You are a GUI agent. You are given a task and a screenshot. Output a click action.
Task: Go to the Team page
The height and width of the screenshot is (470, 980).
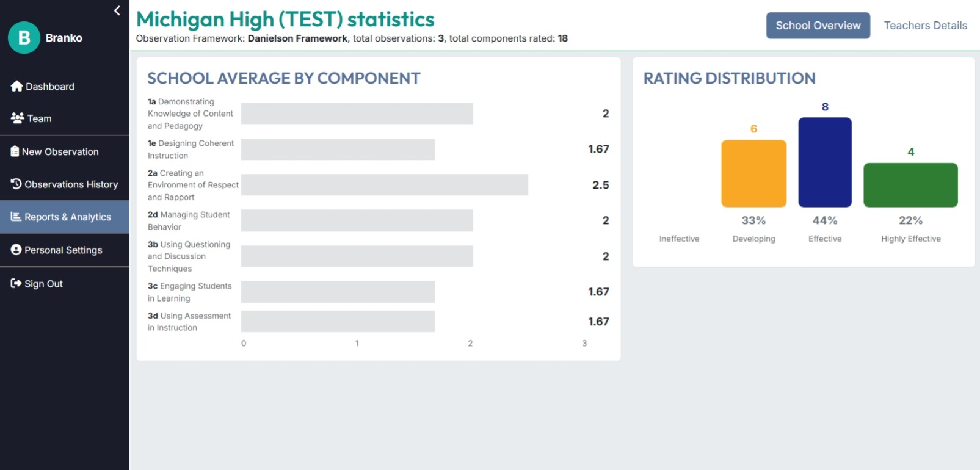(x=65, y=118)
